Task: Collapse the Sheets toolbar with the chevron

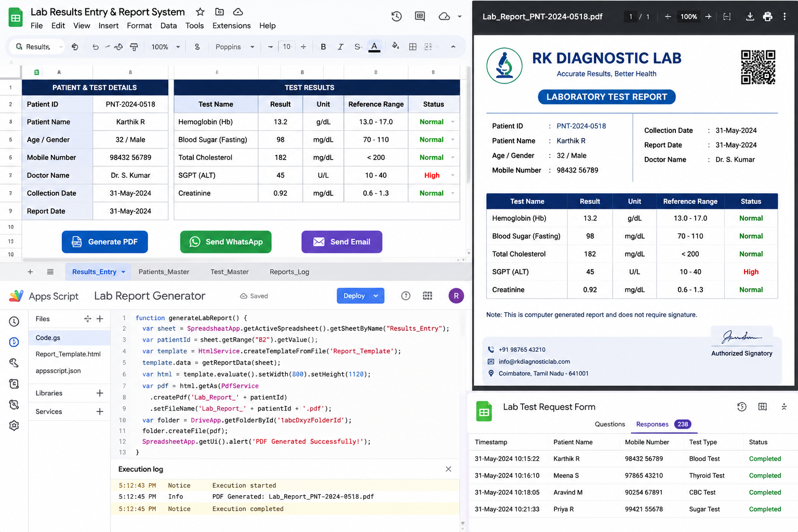Action: pos(453,47)
